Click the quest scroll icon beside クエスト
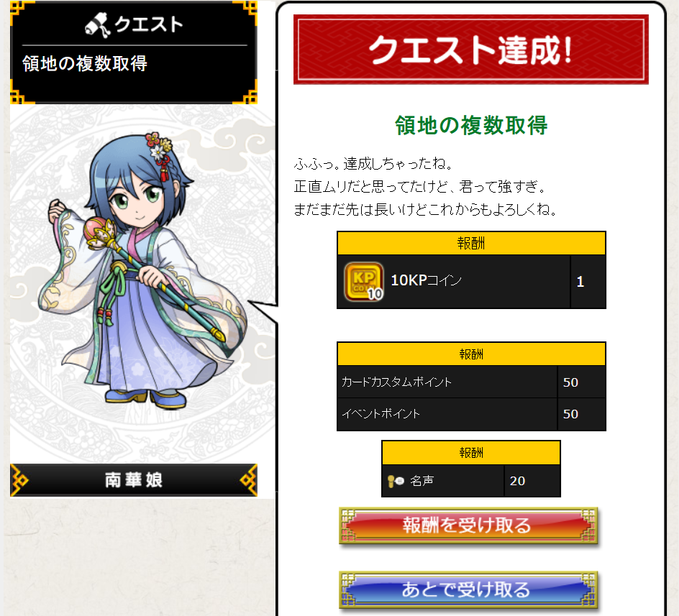The width and height of the screenshot is (679, 616). [97, 24]
